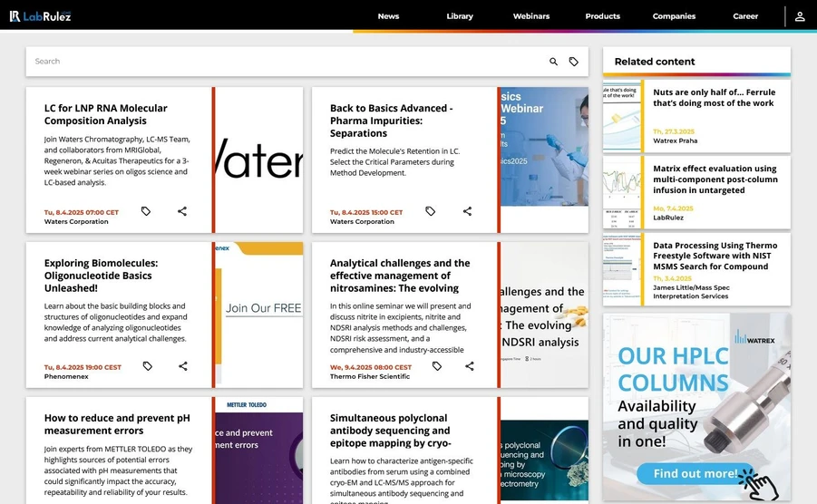Screen dimensions: 817x504
Task: Focus the Search input field
Action: [x=272, y=62]
